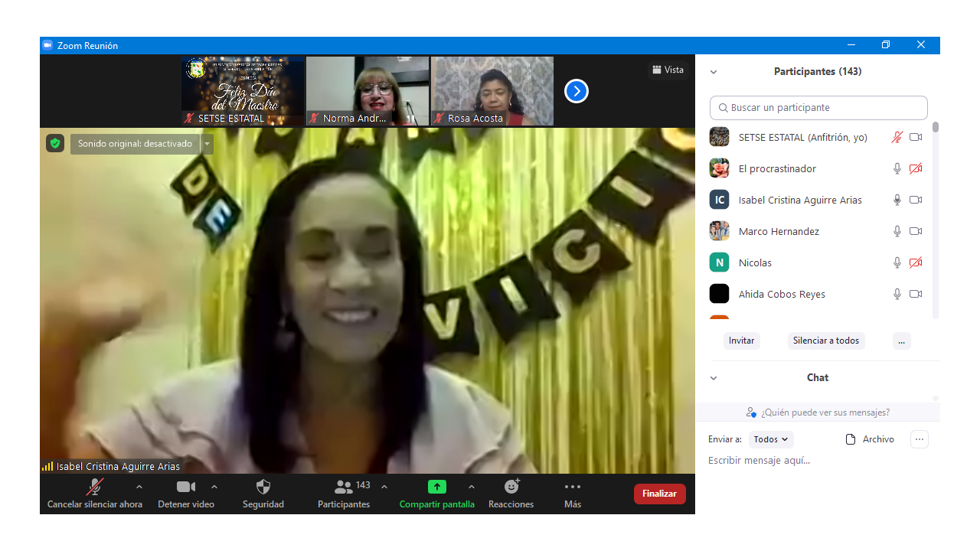980x551 pixels.
Task: Click the green N avatar for Nicolas
Action: coord(719,262)
